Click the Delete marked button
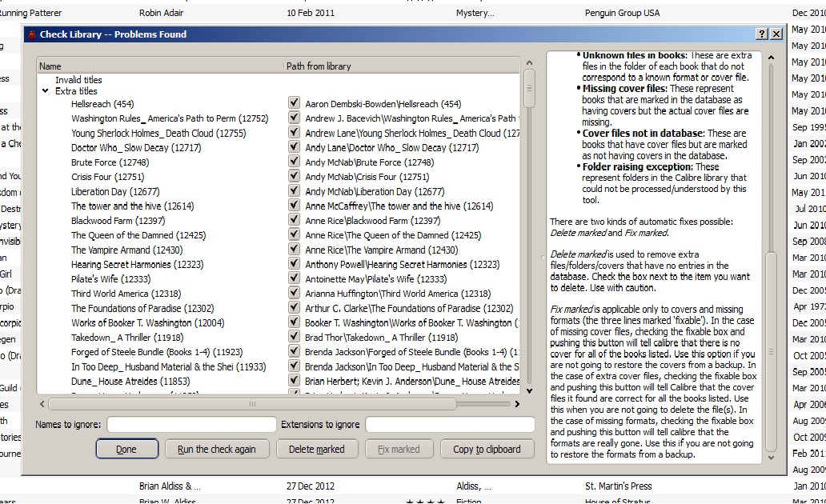This screenshot has width=826, height=504. tap(317, 449)
